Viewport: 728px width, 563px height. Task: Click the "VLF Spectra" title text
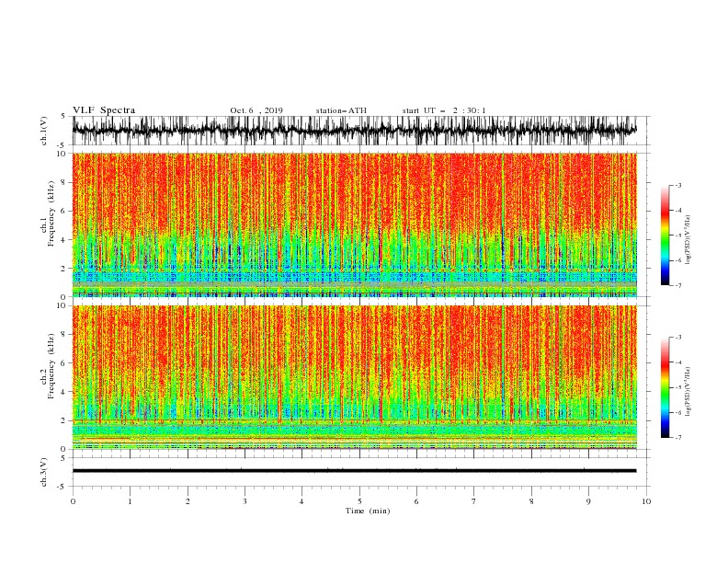[x=104, y=110]
